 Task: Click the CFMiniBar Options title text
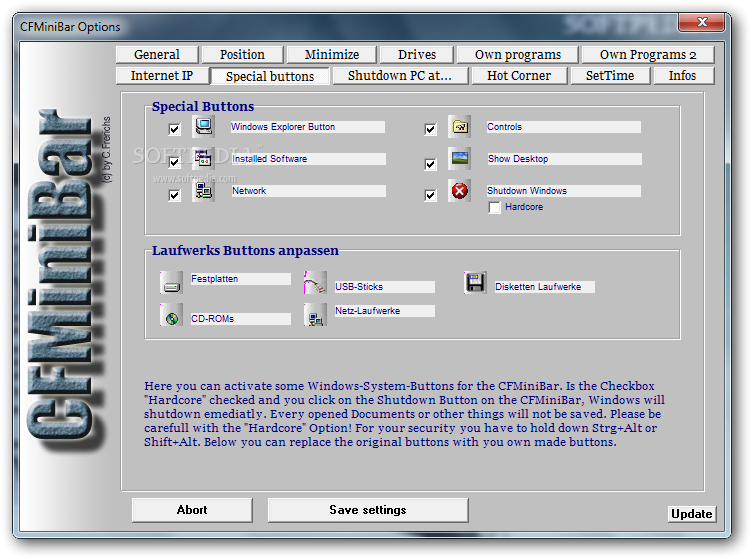(x=70, y=27)
